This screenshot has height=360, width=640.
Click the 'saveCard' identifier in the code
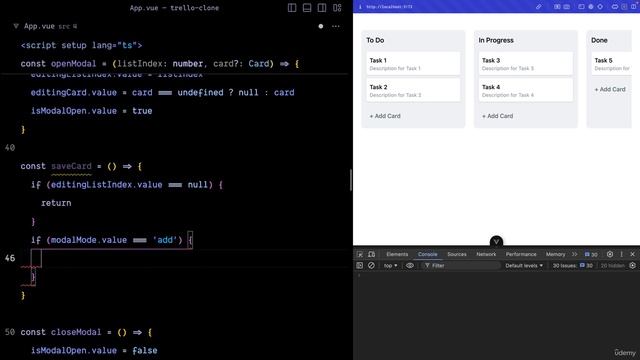[x=71, y=166]
